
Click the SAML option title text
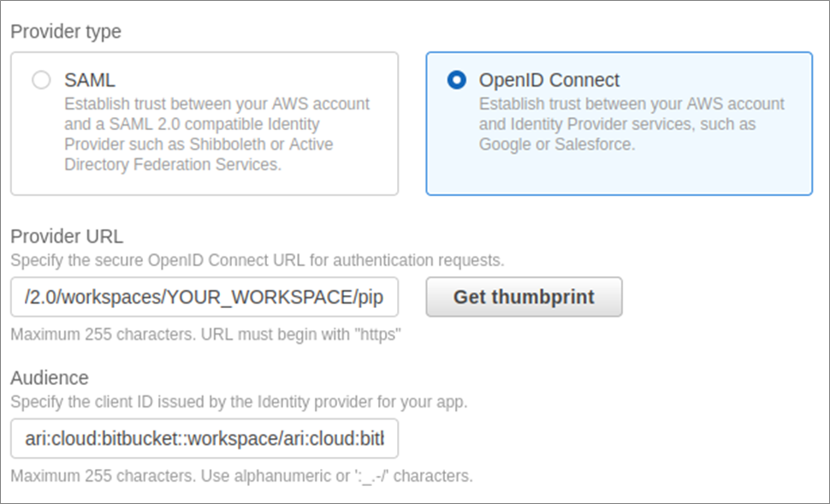click(x=90, y=80)
